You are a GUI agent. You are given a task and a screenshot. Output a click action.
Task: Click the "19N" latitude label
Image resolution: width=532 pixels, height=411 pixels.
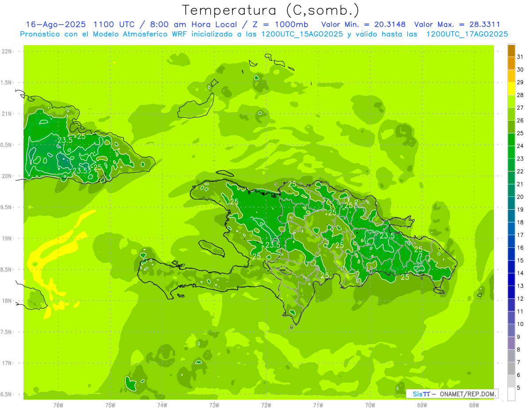point(7,239)
